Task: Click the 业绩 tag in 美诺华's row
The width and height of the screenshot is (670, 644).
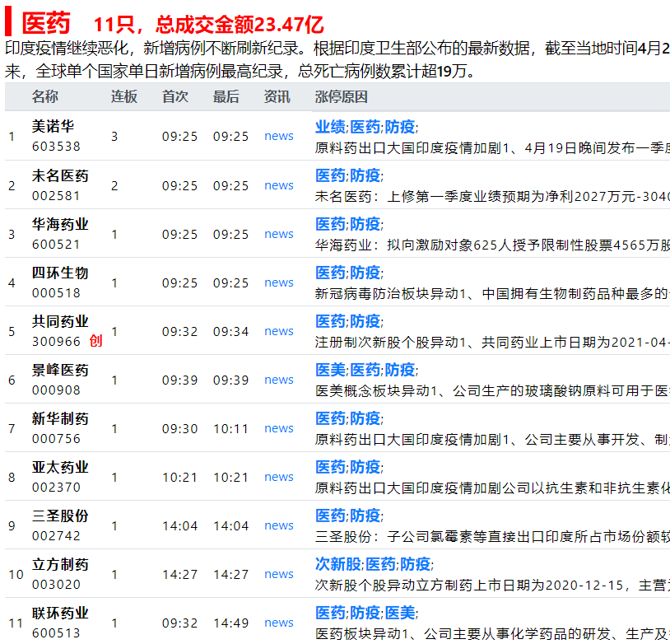Action: pyautogui.click(x=330, y=127)
